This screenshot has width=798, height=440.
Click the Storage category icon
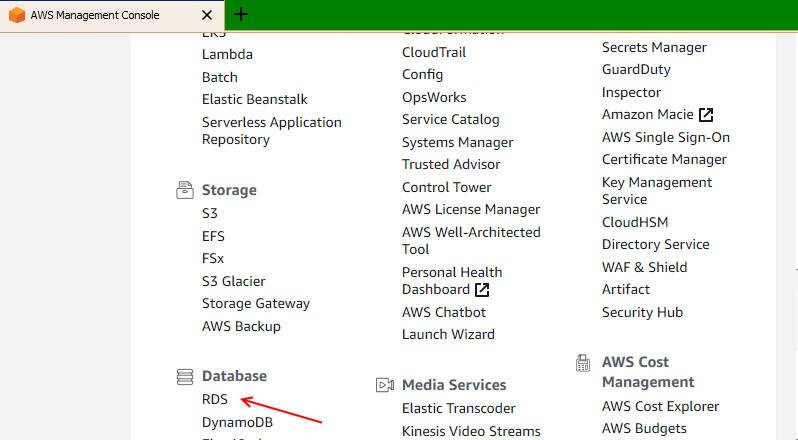point(185,190)
